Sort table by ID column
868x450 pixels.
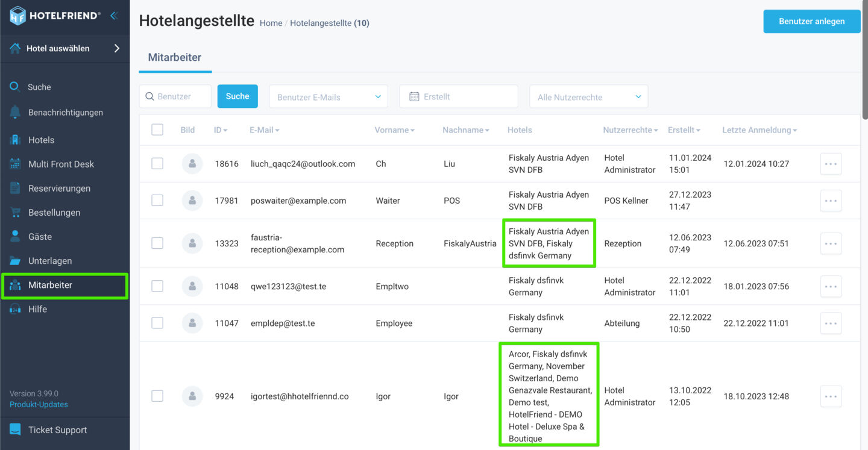pyautogui.click(x=221, y=130)
